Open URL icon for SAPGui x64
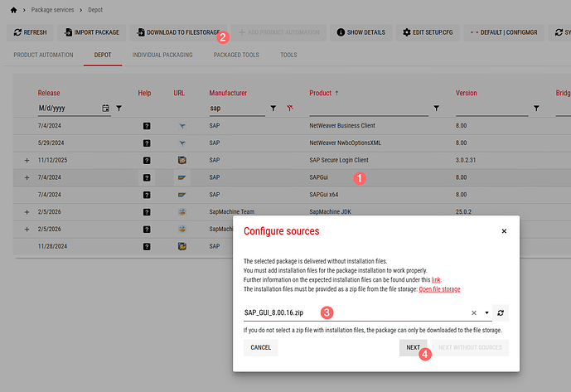Viewport: 571px width, 392px height. 182,195
